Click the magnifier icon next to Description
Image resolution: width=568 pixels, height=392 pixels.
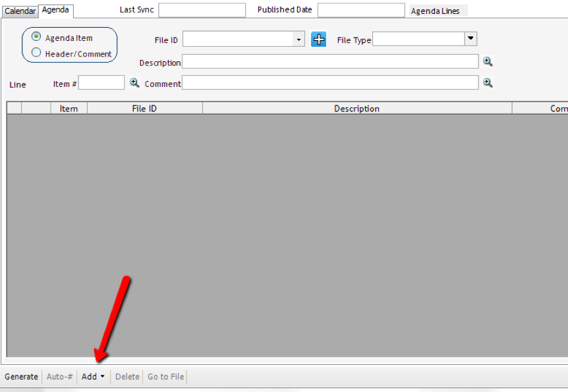pos(488,61)
